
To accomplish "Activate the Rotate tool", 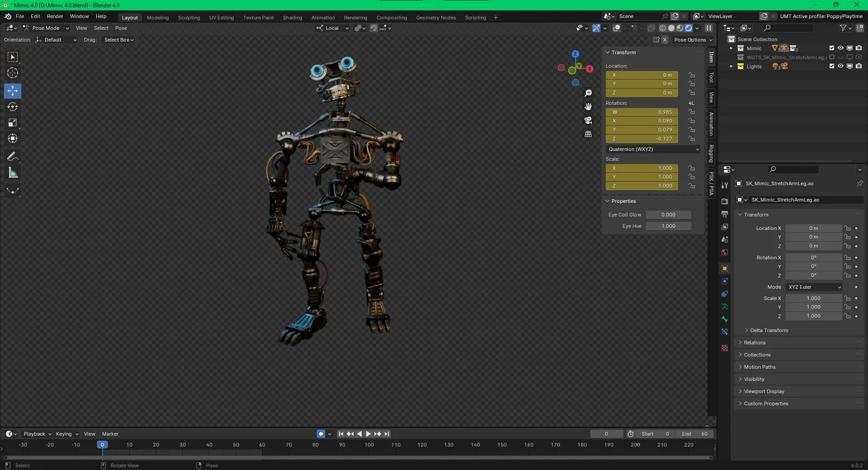I will [12, 107].
